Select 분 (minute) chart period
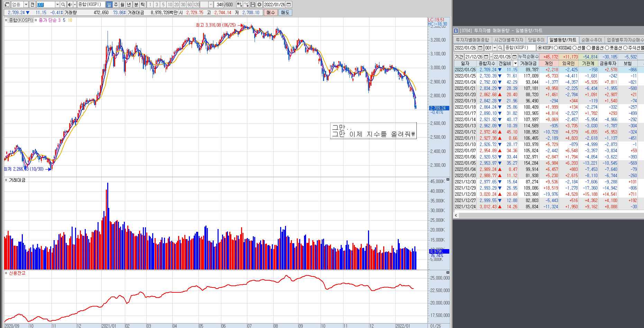Image resolution: width=644 pixels, height=328 pixels. (x=136, y=4)
